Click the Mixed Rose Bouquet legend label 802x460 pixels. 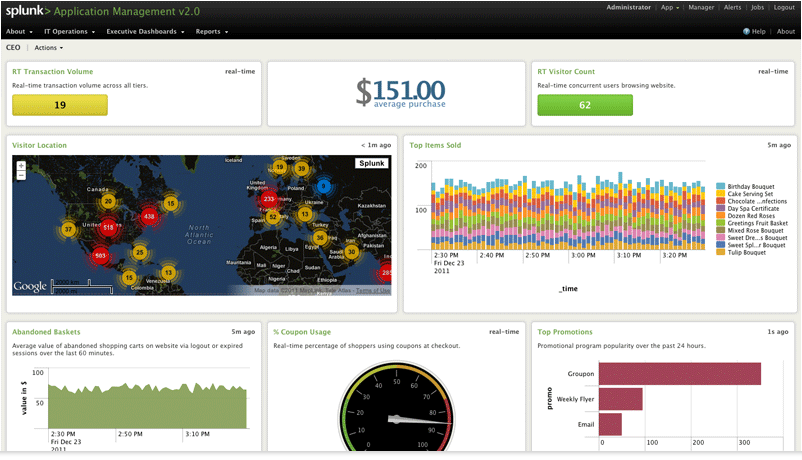pyautogui.click(x=755, y=230)
